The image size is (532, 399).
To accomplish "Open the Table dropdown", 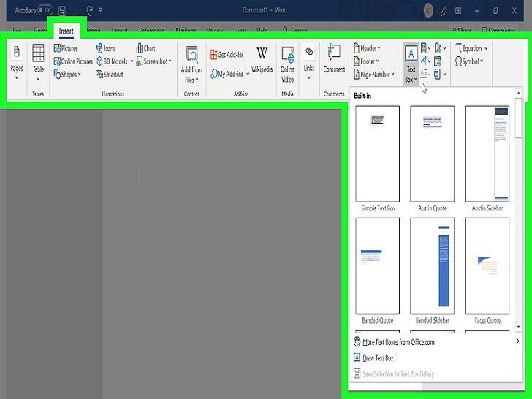I will pos(38,62).
